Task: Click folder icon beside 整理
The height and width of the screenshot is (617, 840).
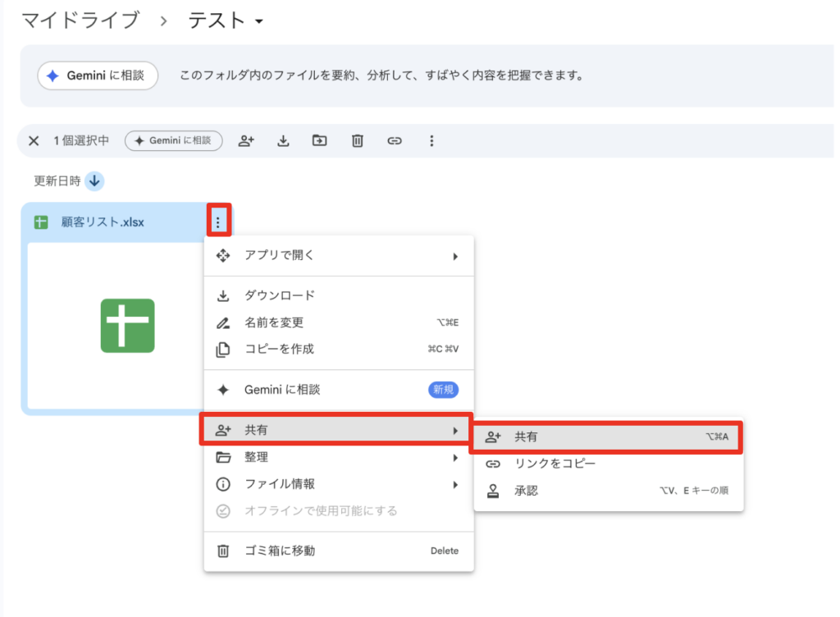Action: click(223, 457)
